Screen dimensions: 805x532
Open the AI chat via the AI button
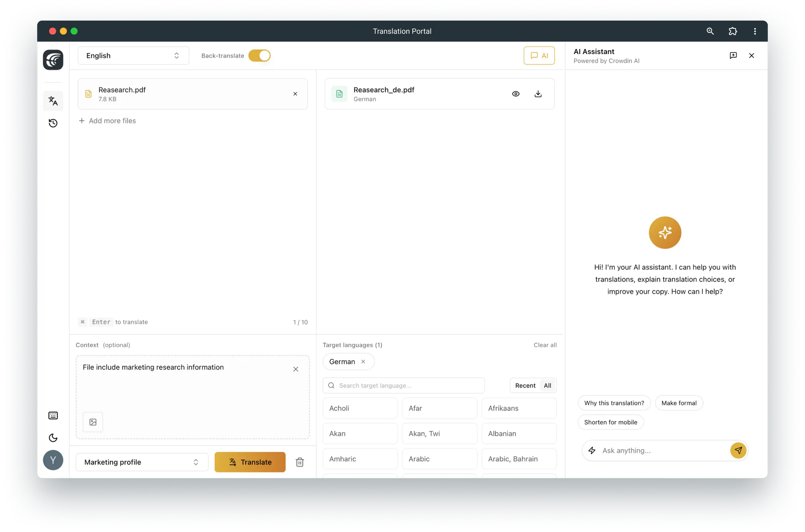[x=539, y=55]
